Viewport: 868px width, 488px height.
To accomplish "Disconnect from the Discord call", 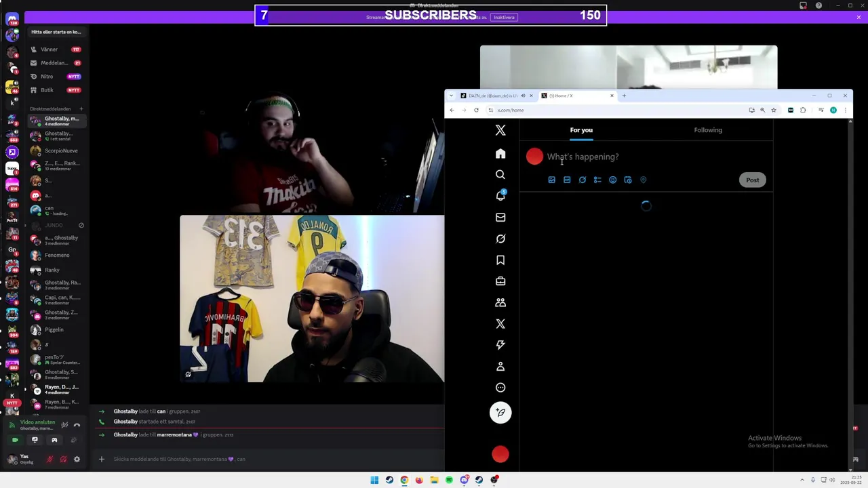I will pos(77,425).
